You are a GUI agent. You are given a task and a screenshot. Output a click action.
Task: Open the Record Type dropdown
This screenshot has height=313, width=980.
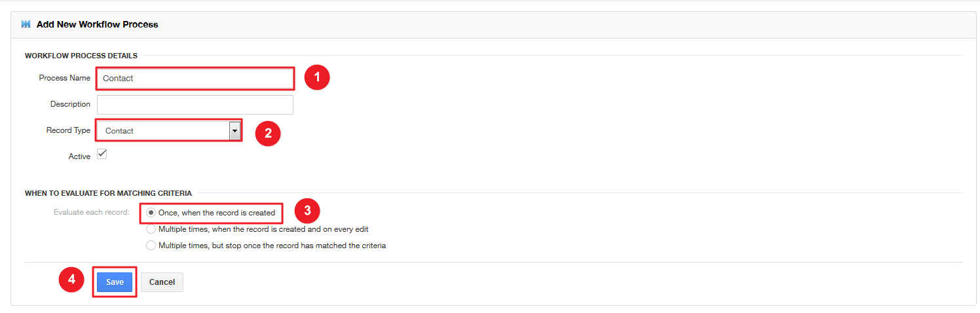click(164, 131)
